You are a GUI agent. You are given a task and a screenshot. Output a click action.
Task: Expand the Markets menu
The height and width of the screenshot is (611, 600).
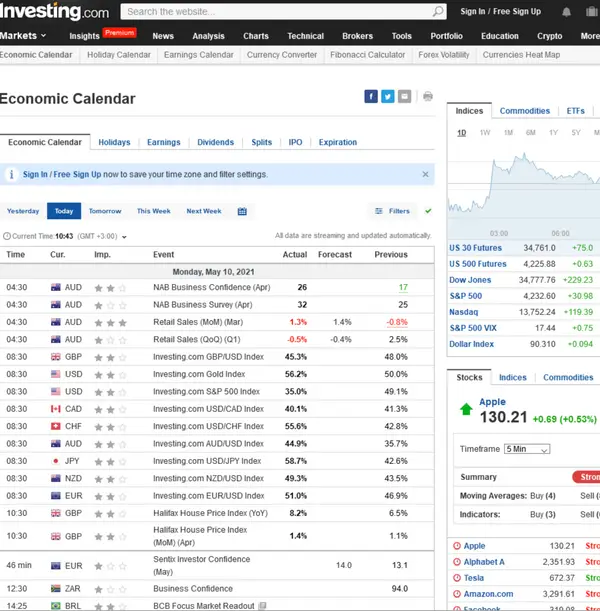(x=23, y=36)
